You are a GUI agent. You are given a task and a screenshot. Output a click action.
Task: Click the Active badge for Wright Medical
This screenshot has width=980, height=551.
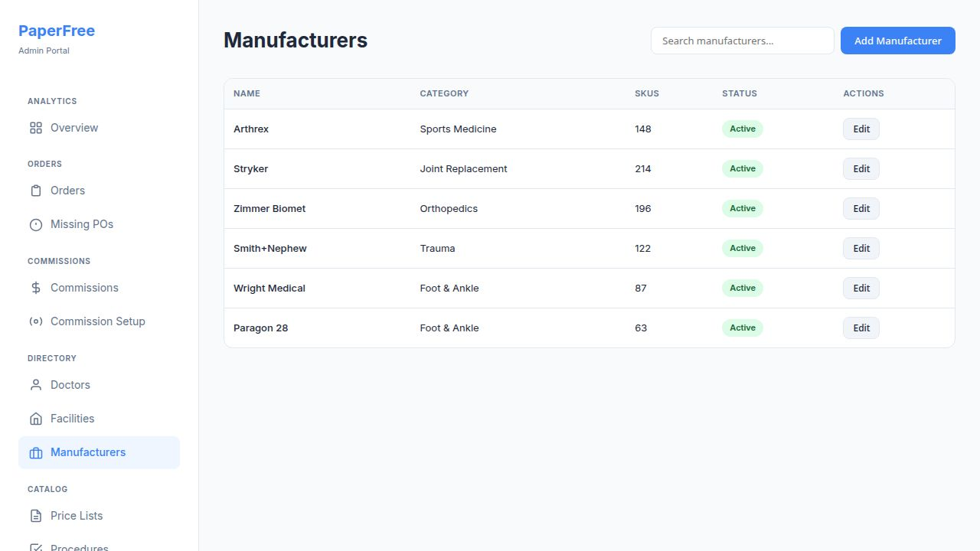tap(742, 288)
